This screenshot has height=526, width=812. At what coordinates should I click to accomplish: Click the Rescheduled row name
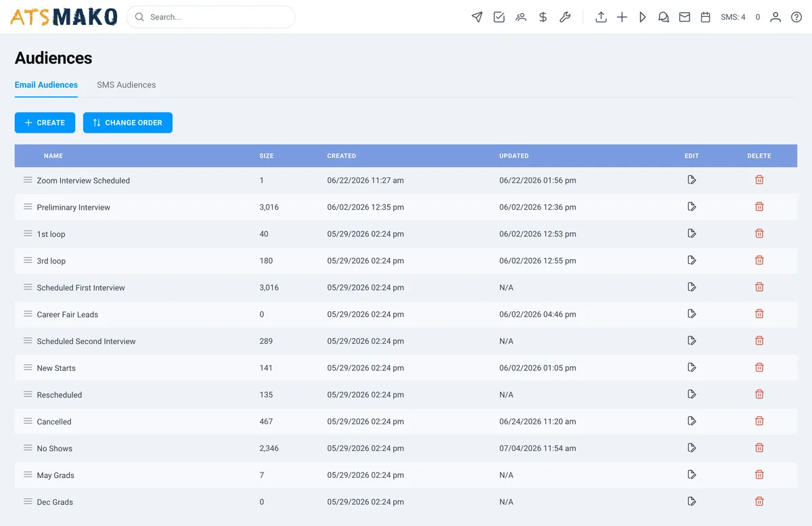click(60, 395)
